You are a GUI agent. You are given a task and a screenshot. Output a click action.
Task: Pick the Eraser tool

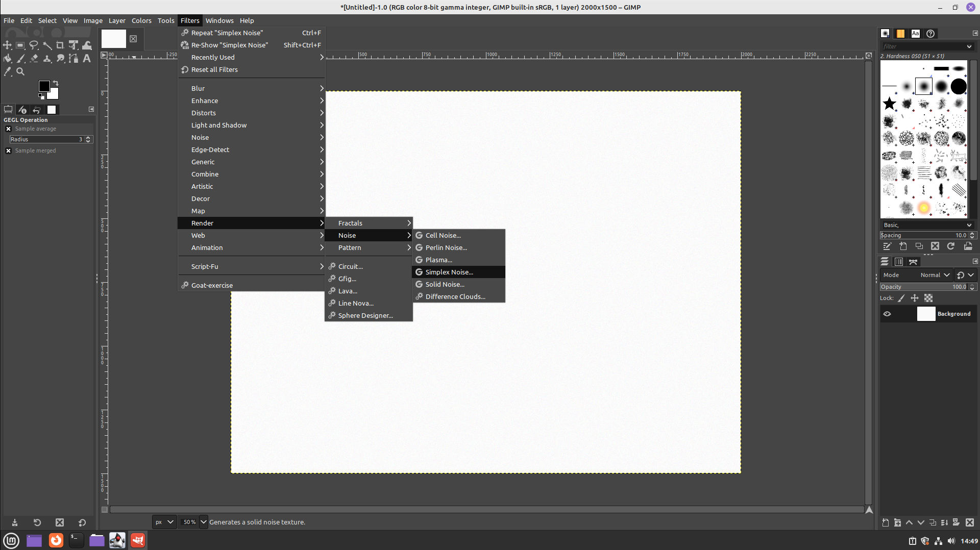pos(34,59)
